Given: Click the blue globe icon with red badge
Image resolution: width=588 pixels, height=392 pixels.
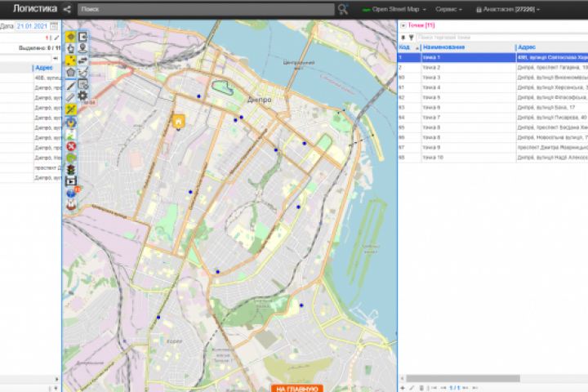Looking at the screenshot, I should tap(72, 193).
